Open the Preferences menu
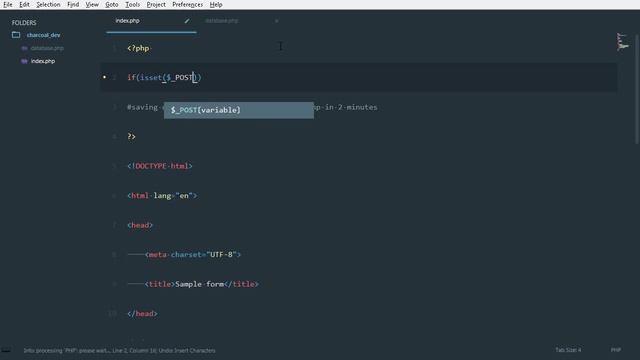Screen dimensions: 640x360 tap(187, 4)
